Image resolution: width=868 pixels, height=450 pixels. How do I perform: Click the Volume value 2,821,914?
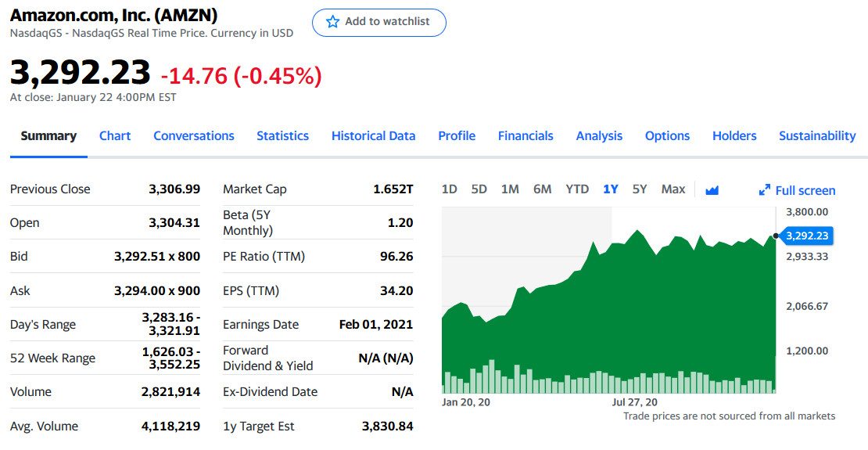point(171,392)
